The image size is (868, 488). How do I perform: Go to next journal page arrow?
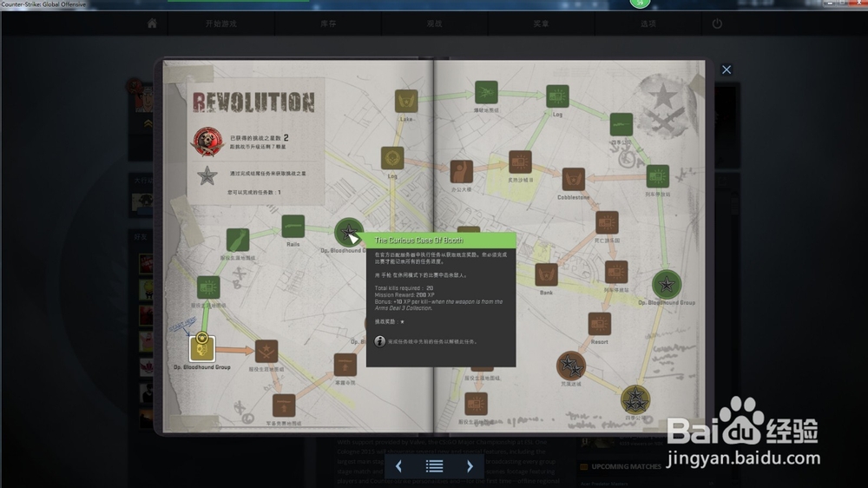[470, 466]
